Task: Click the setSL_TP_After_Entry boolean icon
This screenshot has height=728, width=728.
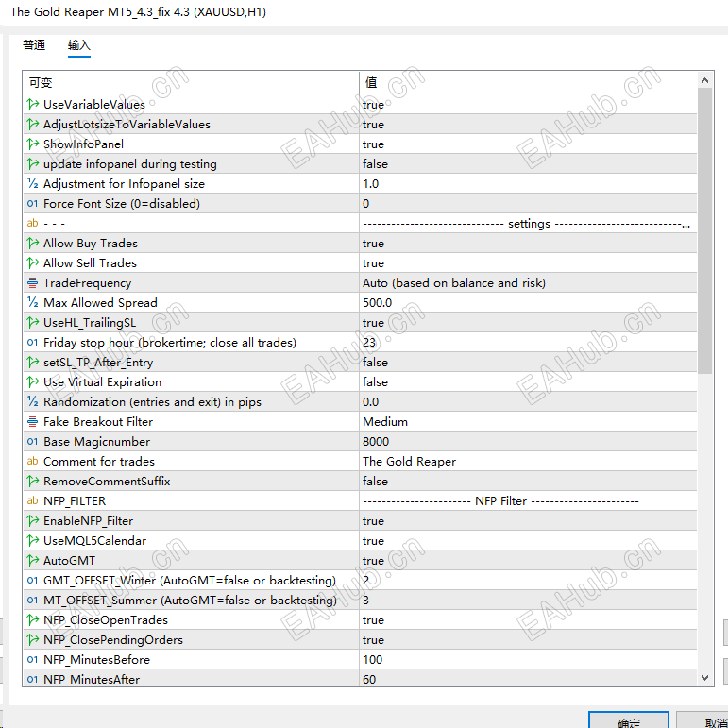Action: [32, 363]
